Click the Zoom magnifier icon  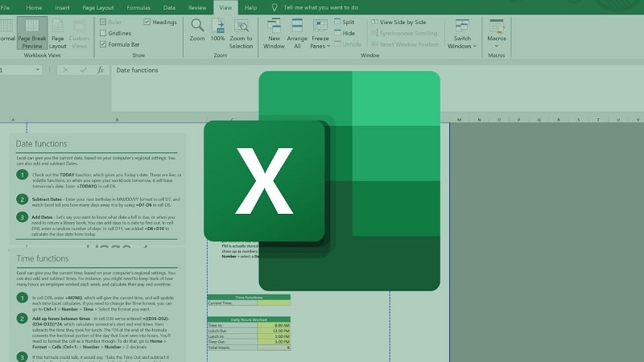pos(197,26)
